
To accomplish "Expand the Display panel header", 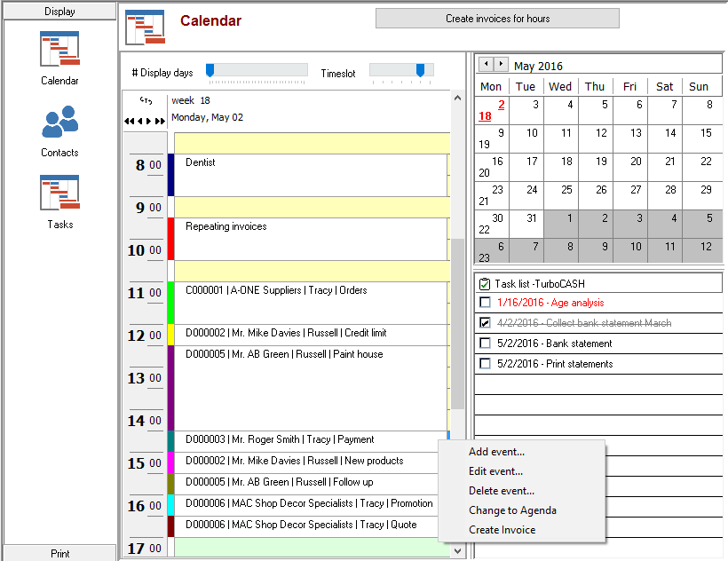I will 59,12.
